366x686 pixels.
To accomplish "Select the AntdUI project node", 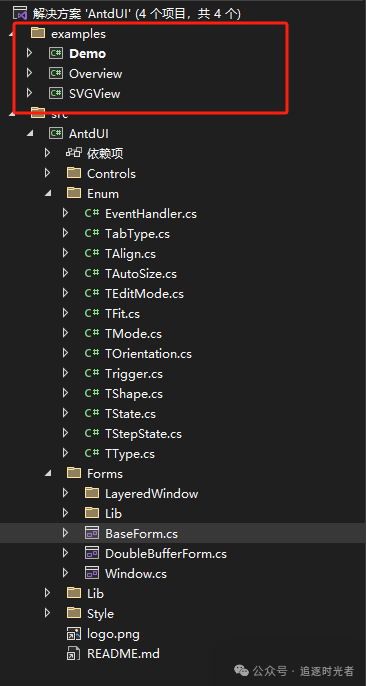I will [89, 133].
